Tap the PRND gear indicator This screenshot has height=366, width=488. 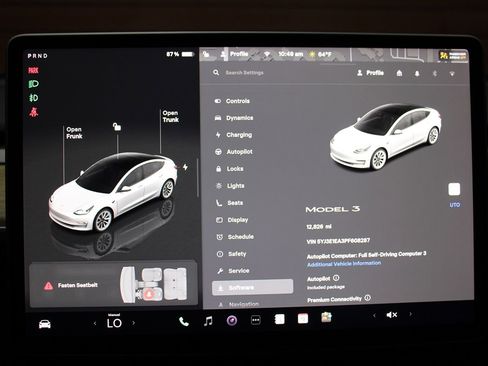pos(38,56)
